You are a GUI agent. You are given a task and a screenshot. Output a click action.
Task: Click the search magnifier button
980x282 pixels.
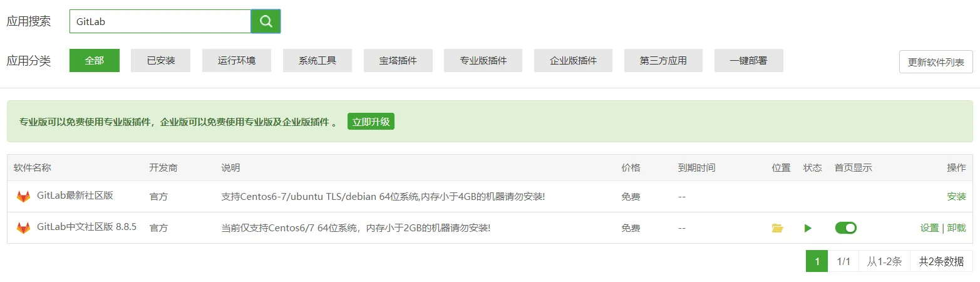pyautogui.click(x=266, y=21)
